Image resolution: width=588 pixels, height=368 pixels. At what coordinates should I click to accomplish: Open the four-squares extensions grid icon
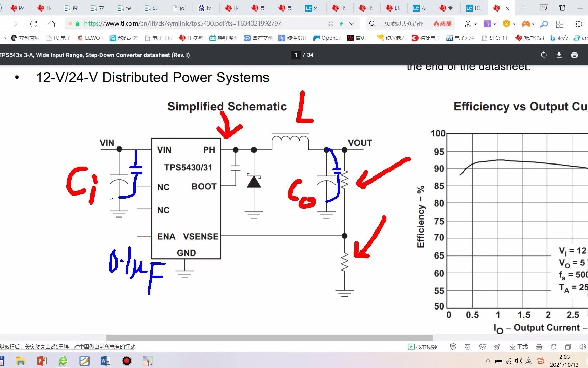(560, 24)
